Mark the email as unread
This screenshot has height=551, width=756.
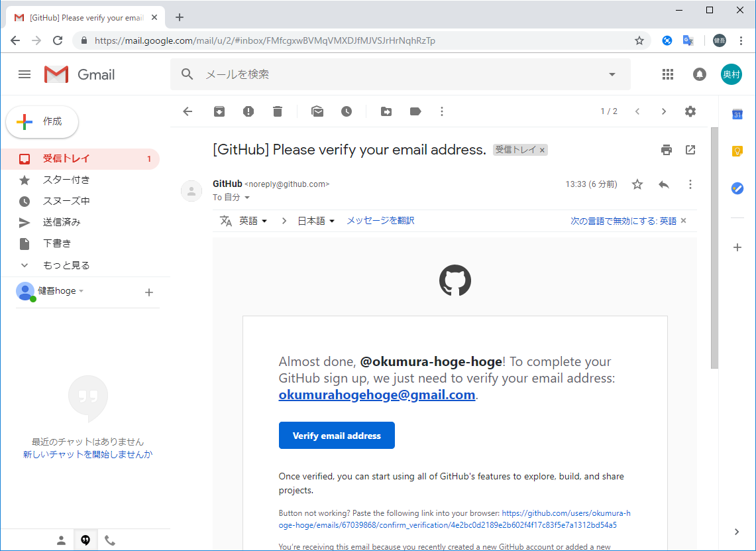click(x=317, y=111)
